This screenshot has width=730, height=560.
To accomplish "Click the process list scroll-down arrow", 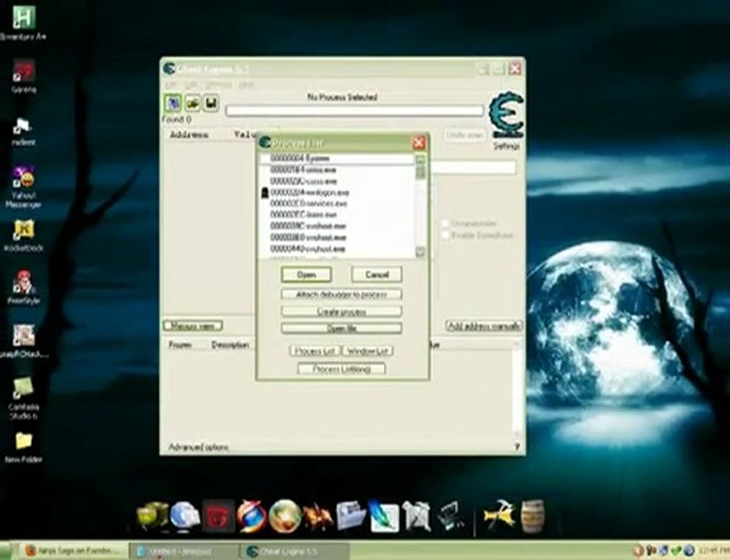I will pos(420,253).
